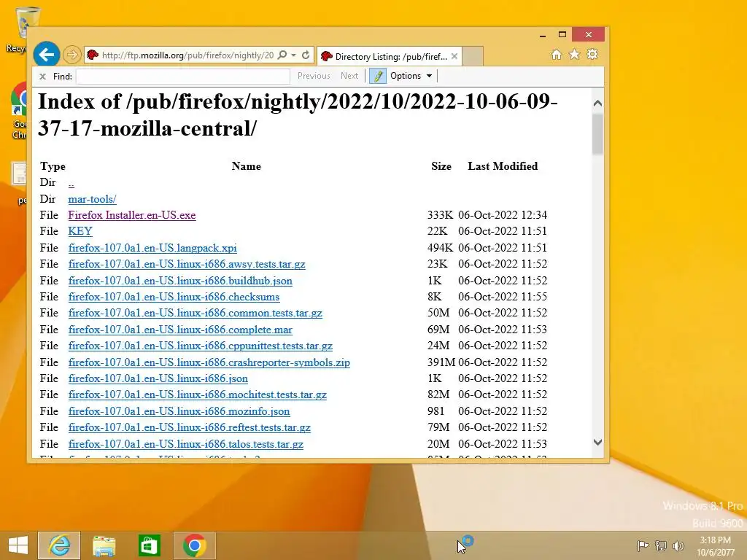Screen dimensions: 747x560
Task: Click the '06-Oct-2022 12:34' timestamp
Action: point(503,215)
